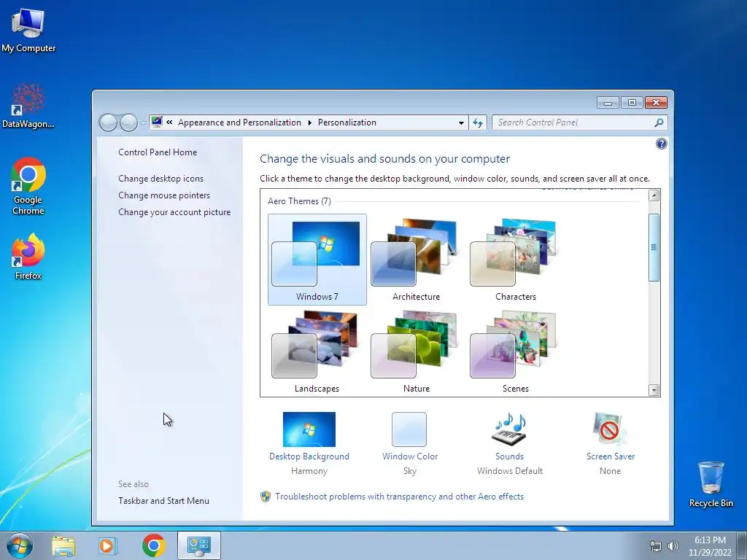Select the Characters theme

coord(516,260)
